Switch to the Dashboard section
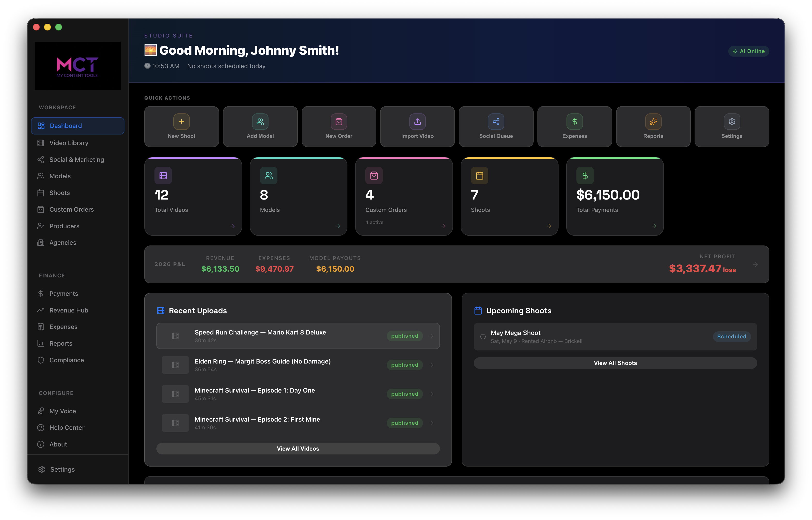Screen dimensions: 812x520 click(66, 126)
